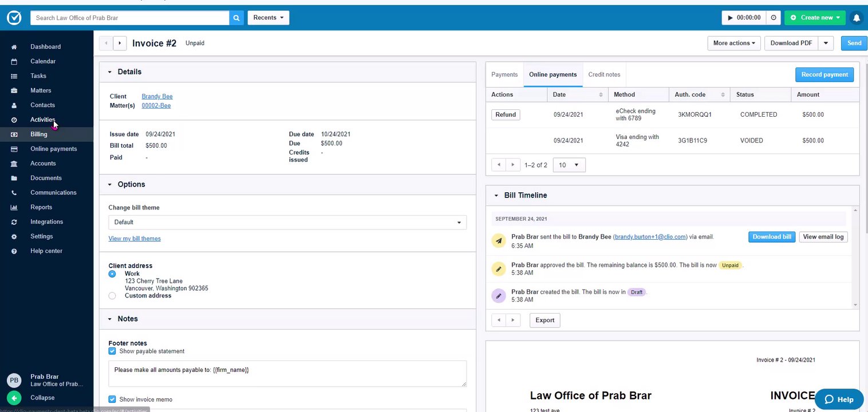Click the Tasks list icon

click(14, 76)
